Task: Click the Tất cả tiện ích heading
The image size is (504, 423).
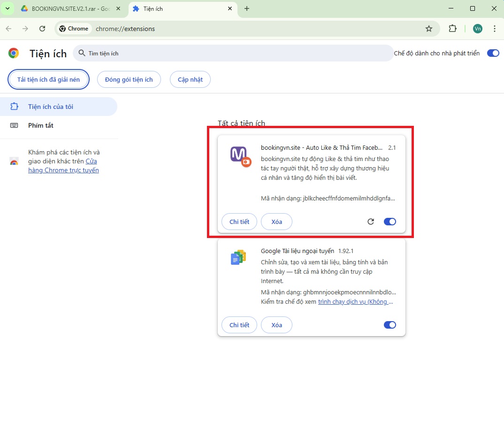Action: (241, 123)
